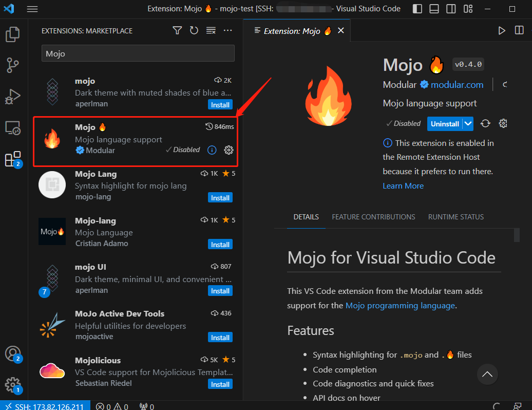Clear extensions search results
This screenshot has height=410, width=532.
tap(211, 30)
